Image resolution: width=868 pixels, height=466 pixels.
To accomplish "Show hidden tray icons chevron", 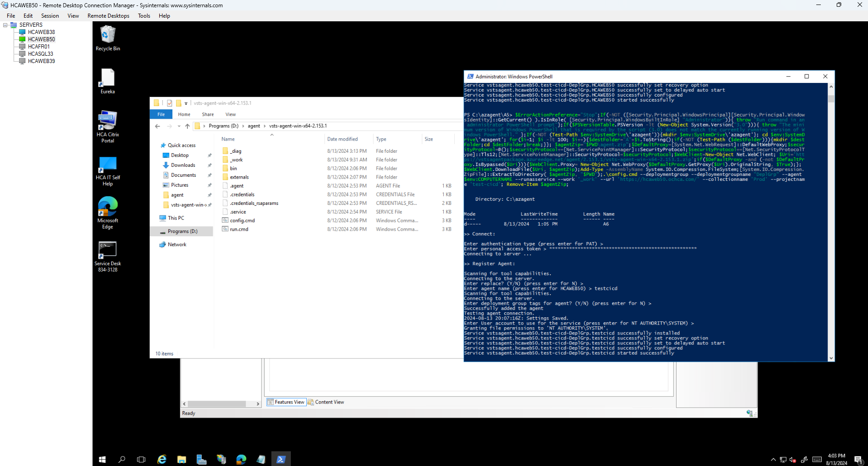I will click(x=773, y=460).
